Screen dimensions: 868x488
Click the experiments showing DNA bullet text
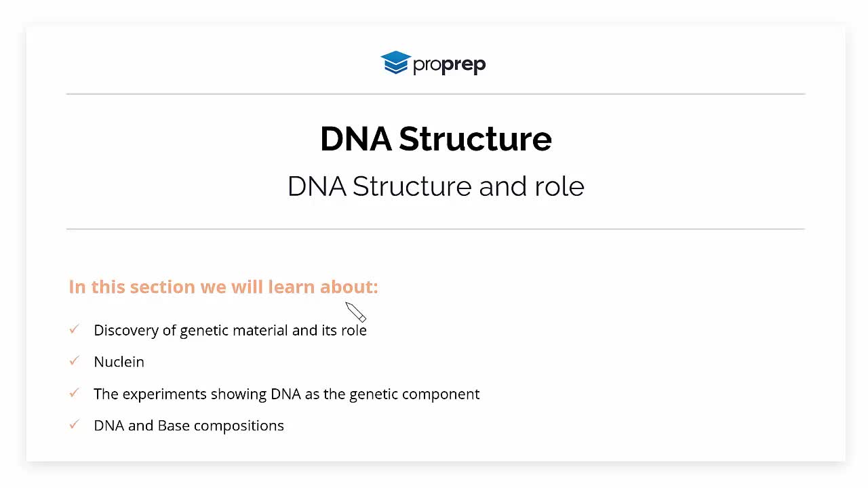click(286, 394)
